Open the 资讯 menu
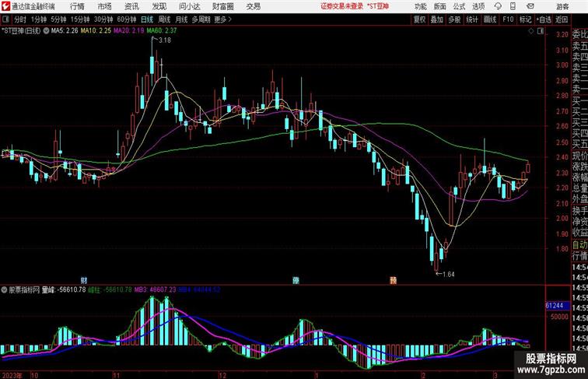Viewport: 588px width, 379px height. tap(131, 6)
